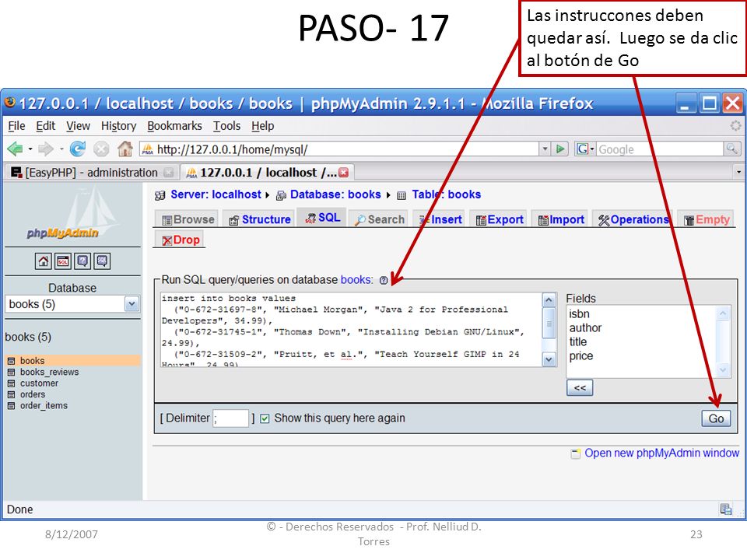
Task: Click SQL textarea scrollbar down arrow
Action: click(549, 359)
